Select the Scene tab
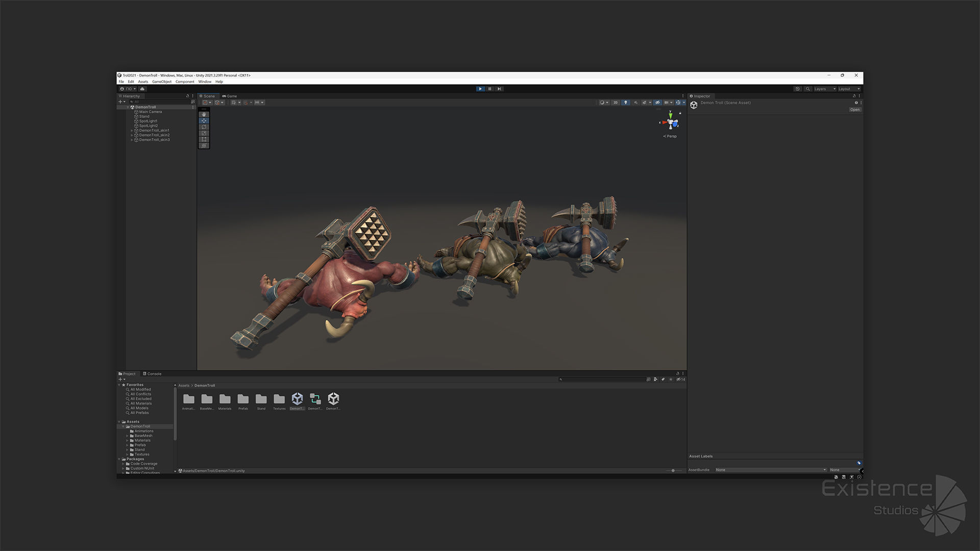980x551 pixels. tap(207, 96)
